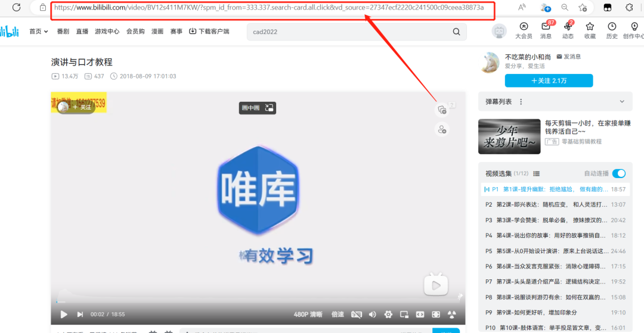Viewport: 644px width, 333px height.
Task: Go to 番剧 in the top navigation
Action: pyautogui.click(x=63, y=32)
